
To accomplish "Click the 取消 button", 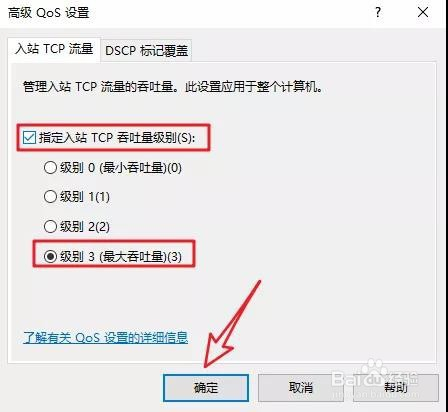I will [x=301, y=388].
